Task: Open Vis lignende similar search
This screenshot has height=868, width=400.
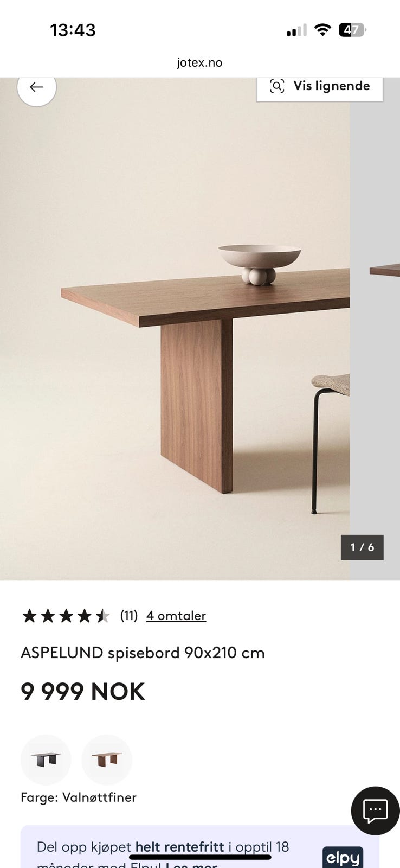Action: [319, 87]
